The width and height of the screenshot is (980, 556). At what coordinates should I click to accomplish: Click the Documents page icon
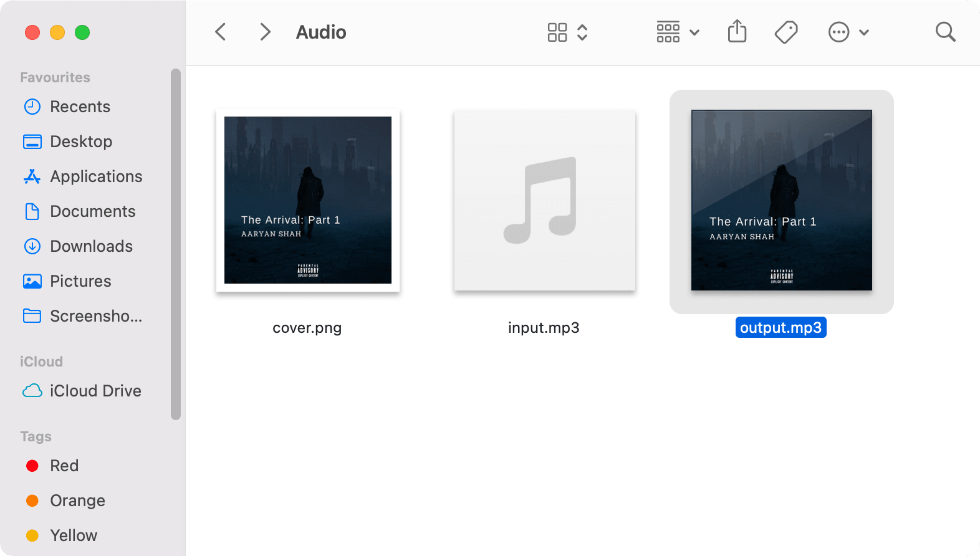32,211
